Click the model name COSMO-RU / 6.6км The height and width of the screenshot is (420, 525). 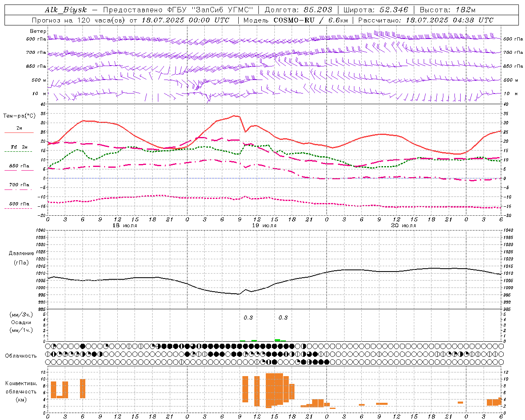pyautogui.click(x=310, y=20)
